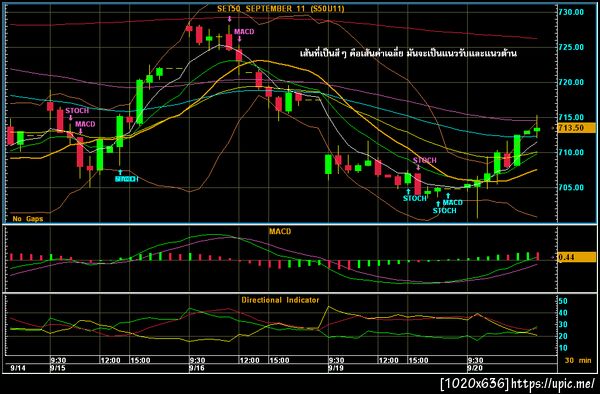600x394 pixels.
Task: Click the 15:00 time label of 9/15 session
Action: 140,360
